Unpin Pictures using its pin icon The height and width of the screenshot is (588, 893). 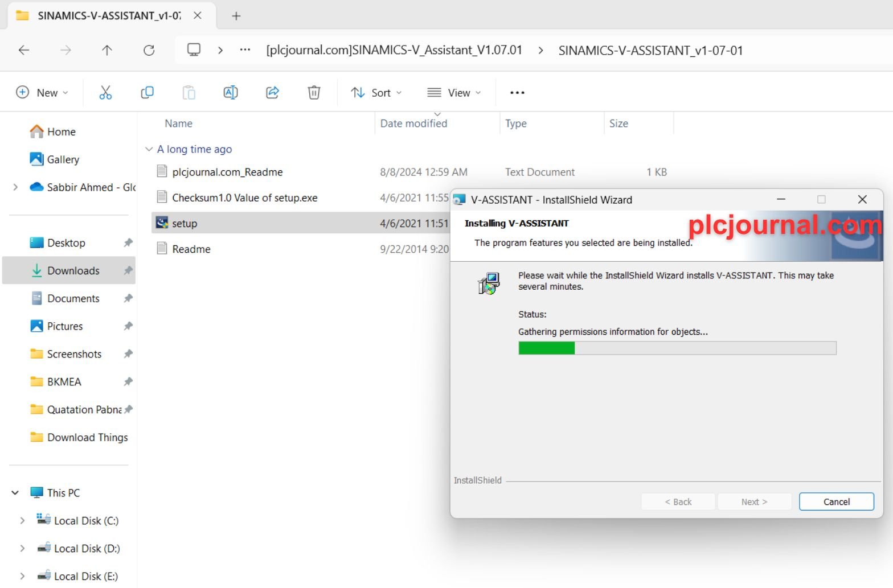[128, 326]
